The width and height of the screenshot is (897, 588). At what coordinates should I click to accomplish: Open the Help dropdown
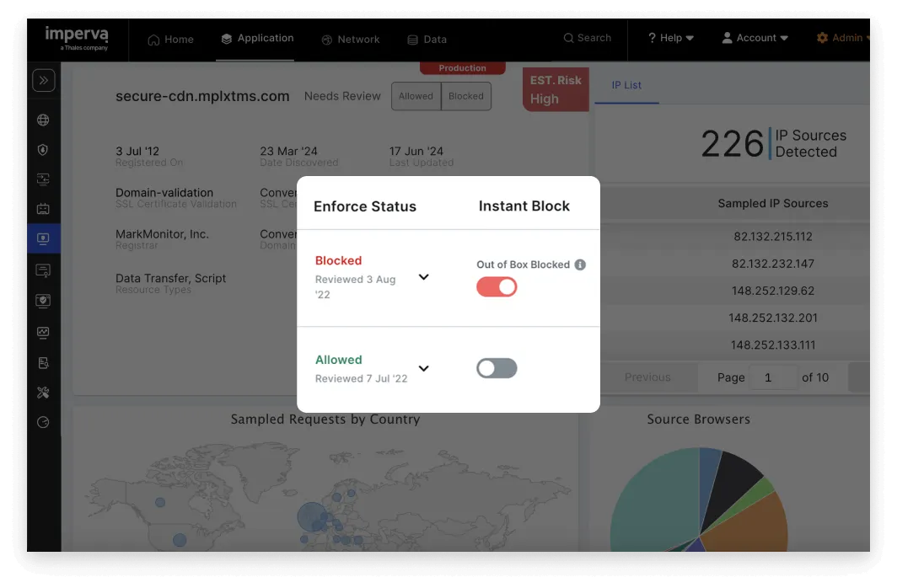pos(670,38)
